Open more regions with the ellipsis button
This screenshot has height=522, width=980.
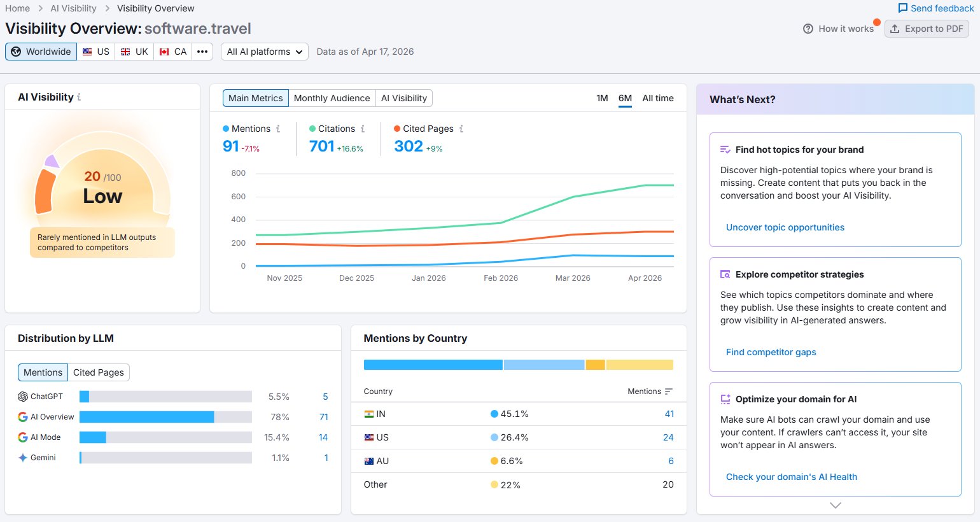click(202, 52)
